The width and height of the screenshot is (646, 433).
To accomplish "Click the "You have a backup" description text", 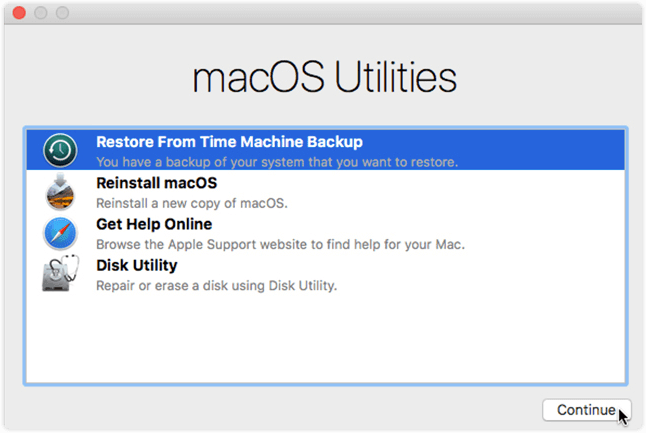I will coord(277,161).
